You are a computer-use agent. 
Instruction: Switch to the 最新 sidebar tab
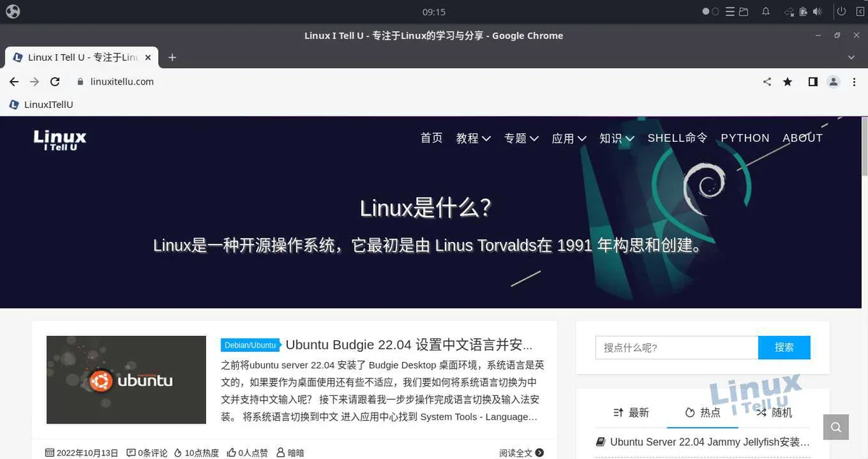[x=631, y=413]
